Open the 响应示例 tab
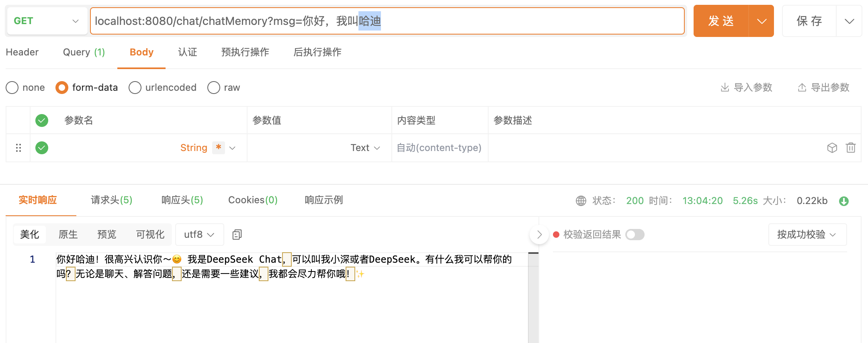This screenshot has width=868, height=343. click(324, 200)
